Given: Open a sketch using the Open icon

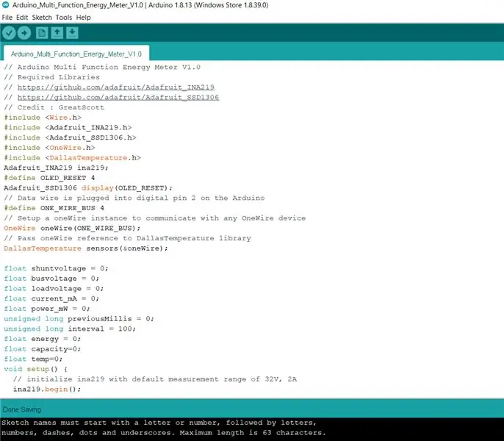Looking at the screenshot, I should 57,33.
